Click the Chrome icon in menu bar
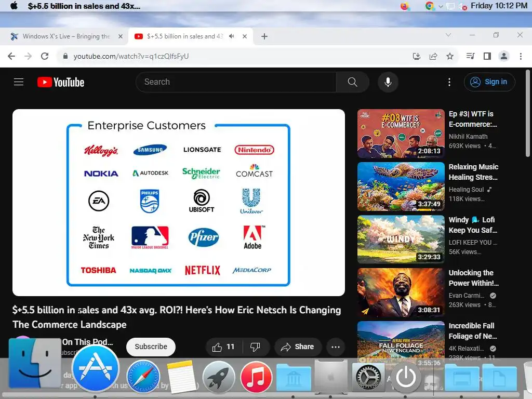 430,6
